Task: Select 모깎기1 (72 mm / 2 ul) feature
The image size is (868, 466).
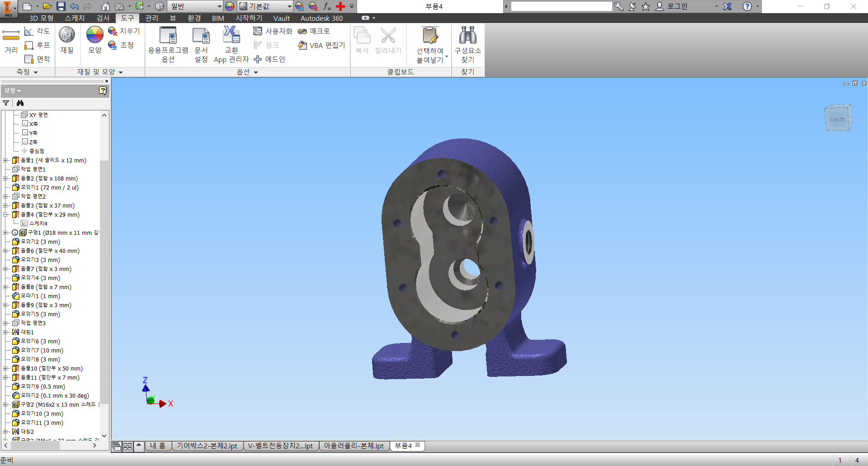Action: [x=45, y=187]
